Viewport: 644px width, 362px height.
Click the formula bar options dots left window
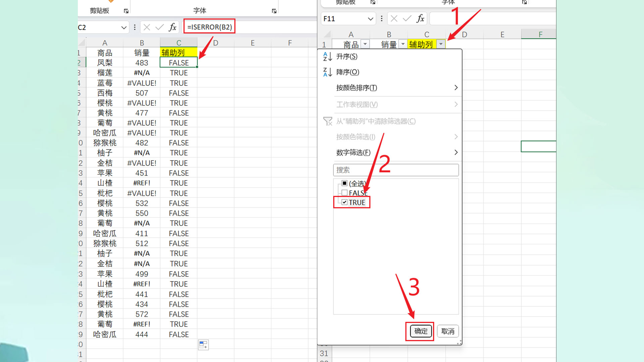135,27
